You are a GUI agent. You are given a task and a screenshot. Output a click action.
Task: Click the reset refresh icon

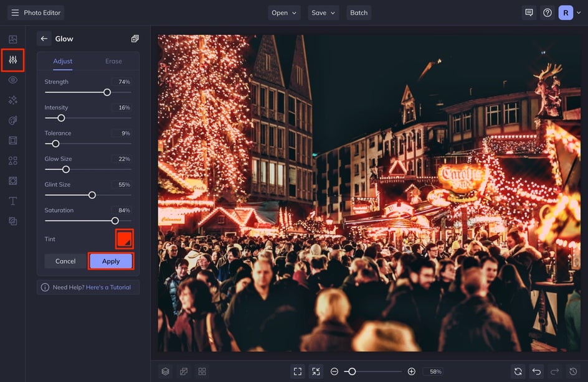518,371
